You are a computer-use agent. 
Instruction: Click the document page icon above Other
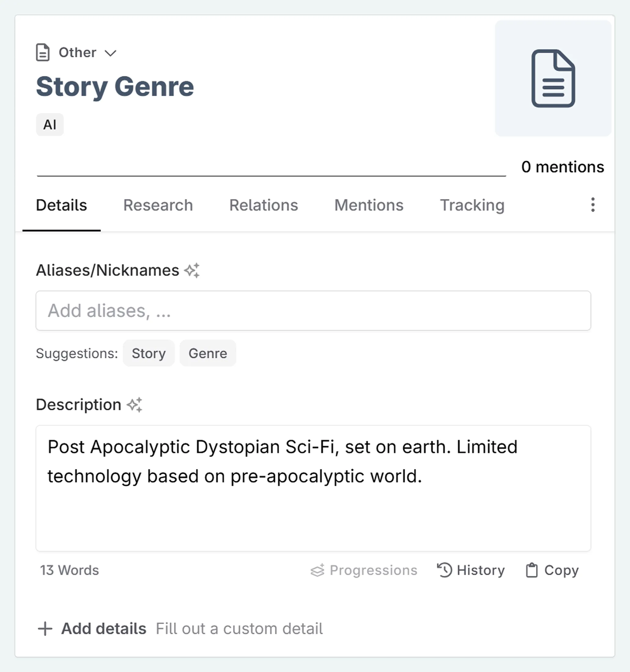coord(43,52)
